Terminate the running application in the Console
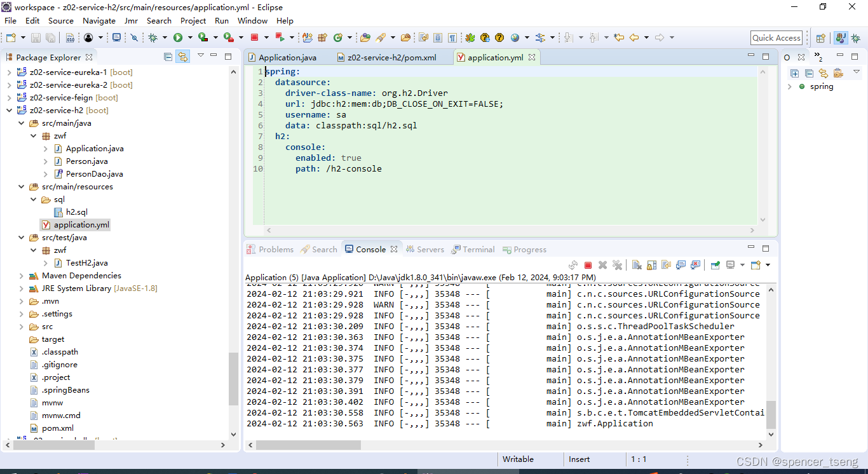Image resolution: width=868 pixels, height=474 pixels. click(588, 266)
